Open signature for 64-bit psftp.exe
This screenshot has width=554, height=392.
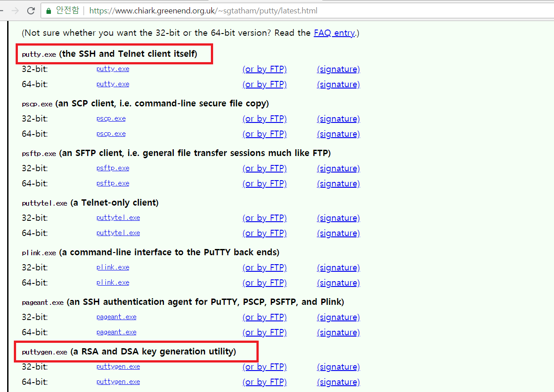[x=338, y=184]
